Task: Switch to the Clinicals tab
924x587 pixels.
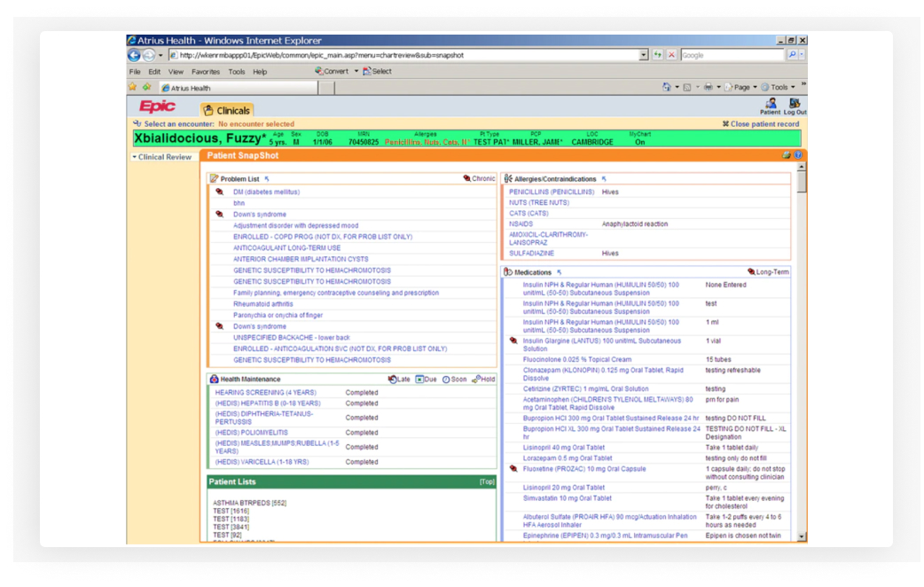Action: tap(227, 111)
